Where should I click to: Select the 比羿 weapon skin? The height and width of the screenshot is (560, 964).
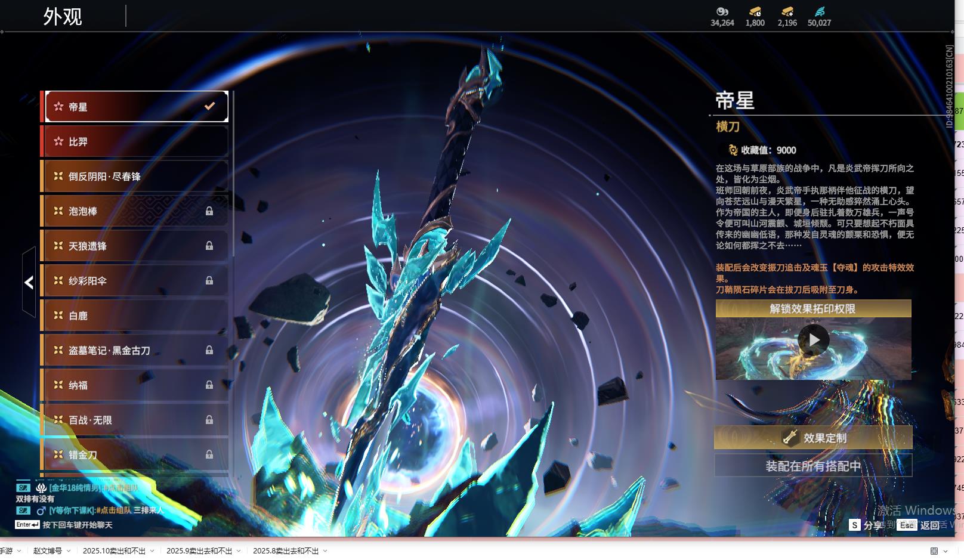(x=135, y=141)
